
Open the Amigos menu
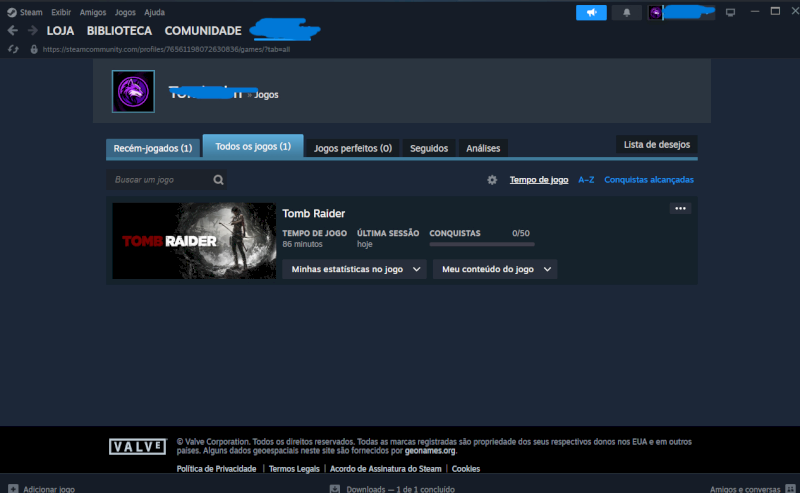pyautogui.click(x=93, y=12)
